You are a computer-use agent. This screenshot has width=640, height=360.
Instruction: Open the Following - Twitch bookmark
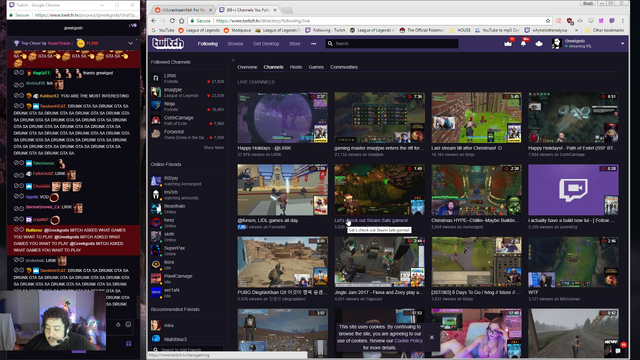tap(325, 30)
